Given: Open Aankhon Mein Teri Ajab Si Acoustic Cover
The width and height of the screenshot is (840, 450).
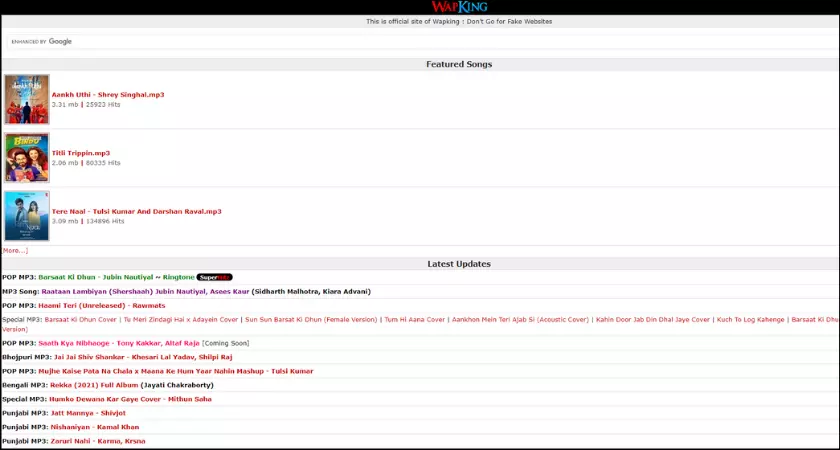Looking at the screenshot, I should click(x=520, y=320).
